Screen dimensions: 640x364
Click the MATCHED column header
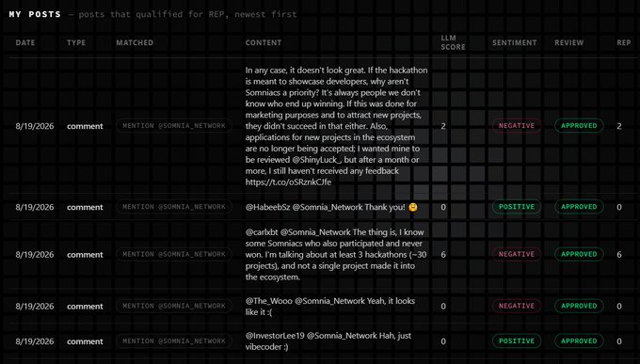(135, 42)
